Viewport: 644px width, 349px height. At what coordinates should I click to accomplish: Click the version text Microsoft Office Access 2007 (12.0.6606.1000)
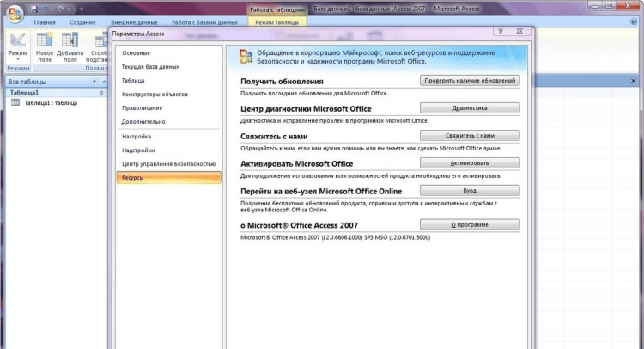click(335, 237)
